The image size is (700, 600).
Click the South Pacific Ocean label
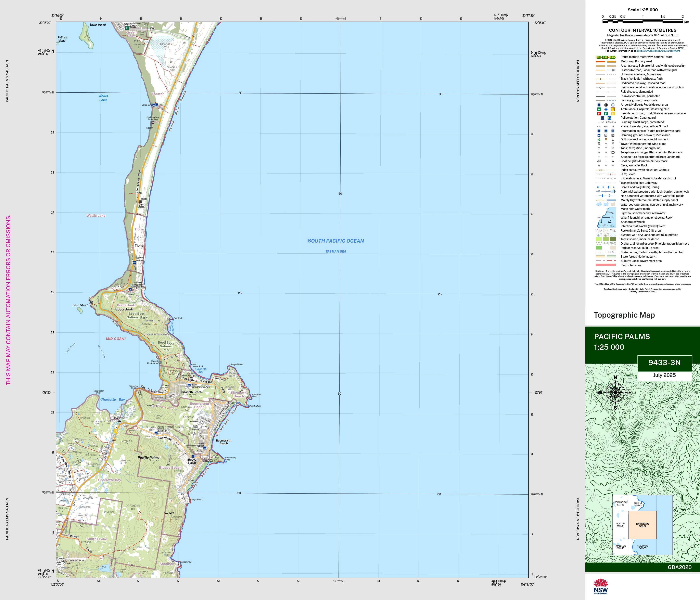335,241
